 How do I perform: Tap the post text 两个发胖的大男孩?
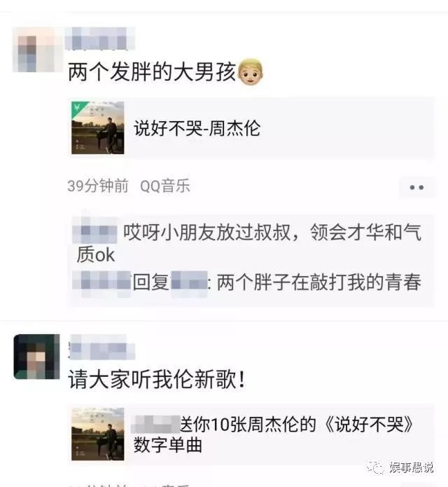pos(152,72)
